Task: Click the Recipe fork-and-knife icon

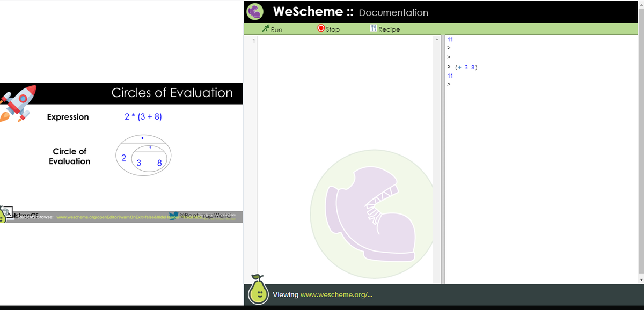Action: 373,29
